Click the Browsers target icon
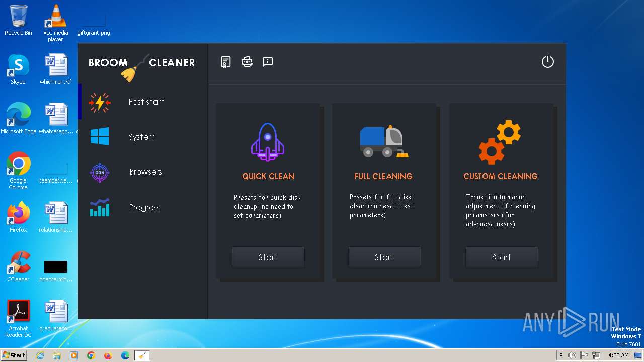This screenshot has width=644, height=362. pyautogui.click(x=100, y=172)
